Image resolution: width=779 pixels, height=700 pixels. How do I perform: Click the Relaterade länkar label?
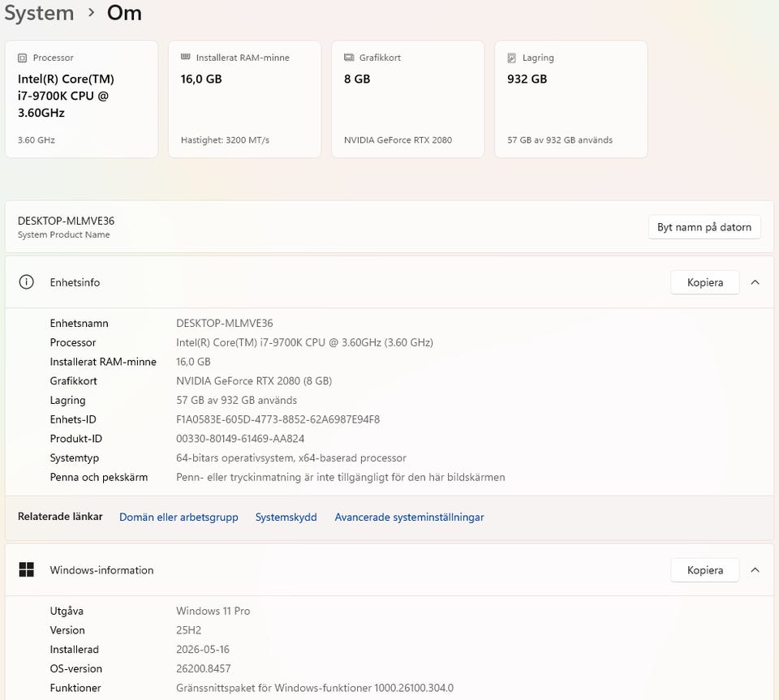[x=60, y=517]
